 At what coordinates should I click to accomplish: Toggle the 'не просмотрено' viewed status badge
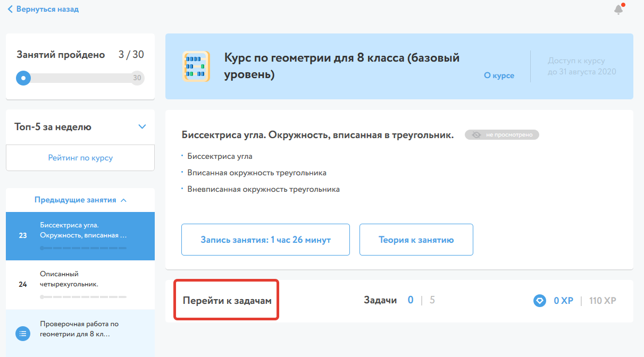(x=502, y=135)
